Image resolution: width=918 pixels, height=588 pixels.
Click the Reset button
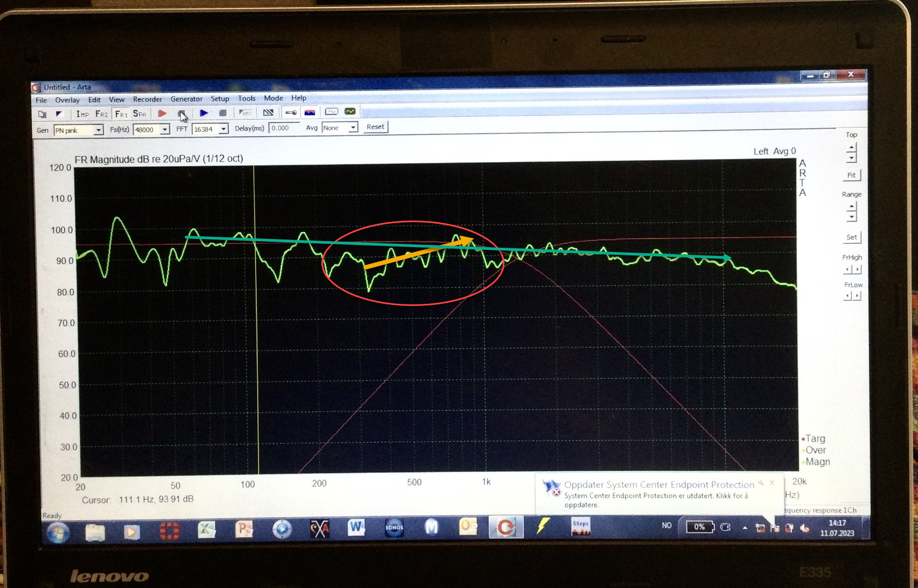[x=375, y=127]
